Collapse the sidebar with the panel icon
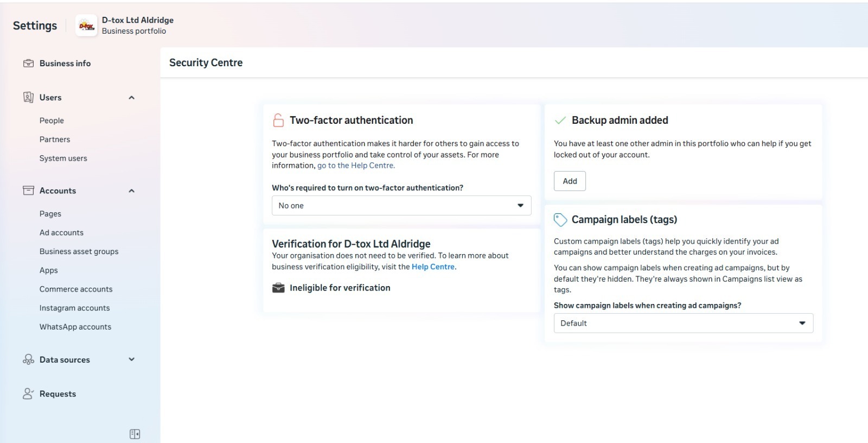This screenshot has width=868, height=443. (135, 434)
